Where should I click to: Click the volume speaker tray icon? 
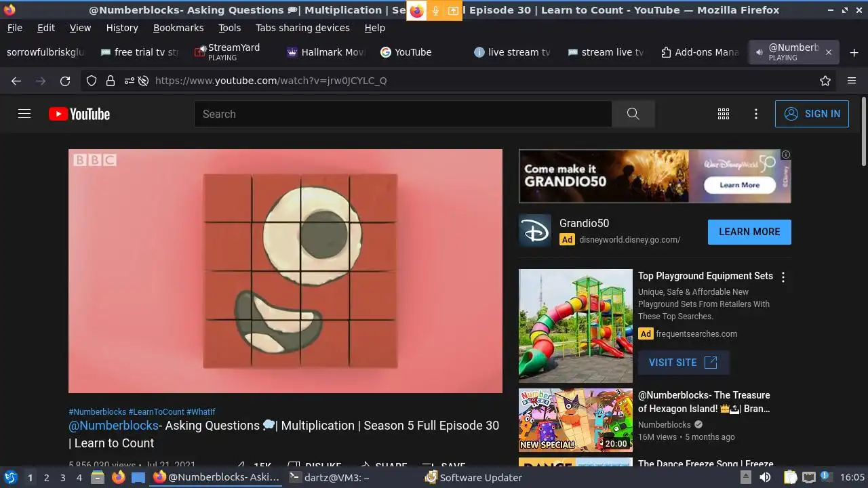(x=765, y=477)
